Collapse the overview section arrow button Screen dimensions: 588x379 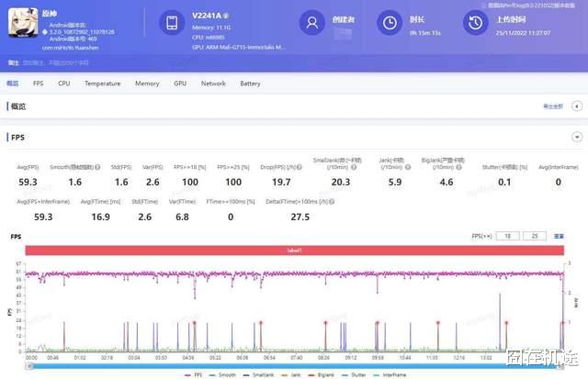pyautogui.click(x=577, y=106)
